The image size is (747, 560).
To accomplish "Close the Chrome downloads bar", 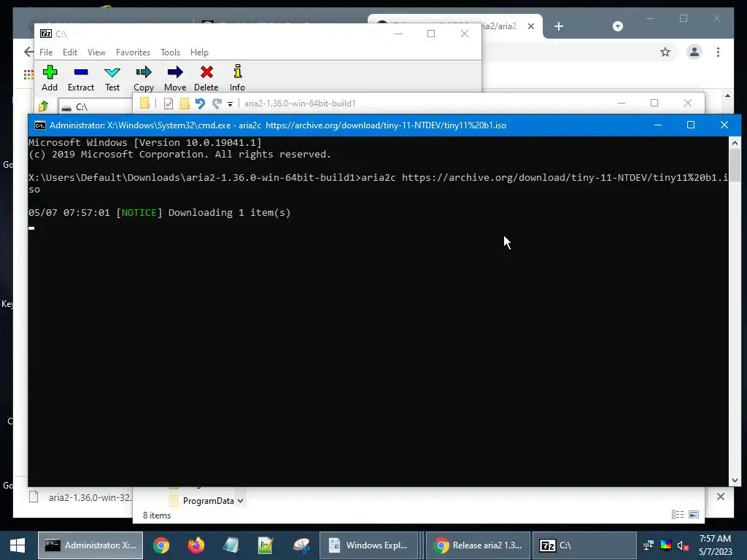I will point(721,497).
